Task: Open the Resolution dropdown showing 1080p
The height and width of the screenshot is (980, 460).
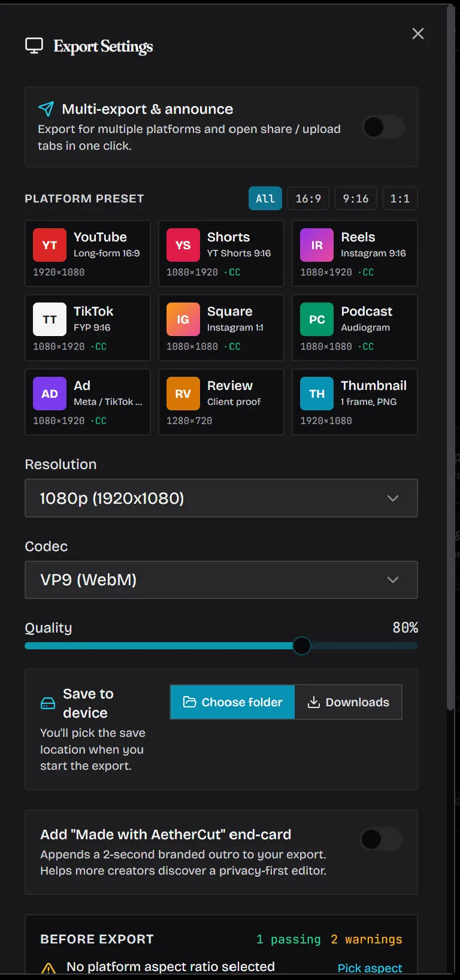Action: point(221,498)
